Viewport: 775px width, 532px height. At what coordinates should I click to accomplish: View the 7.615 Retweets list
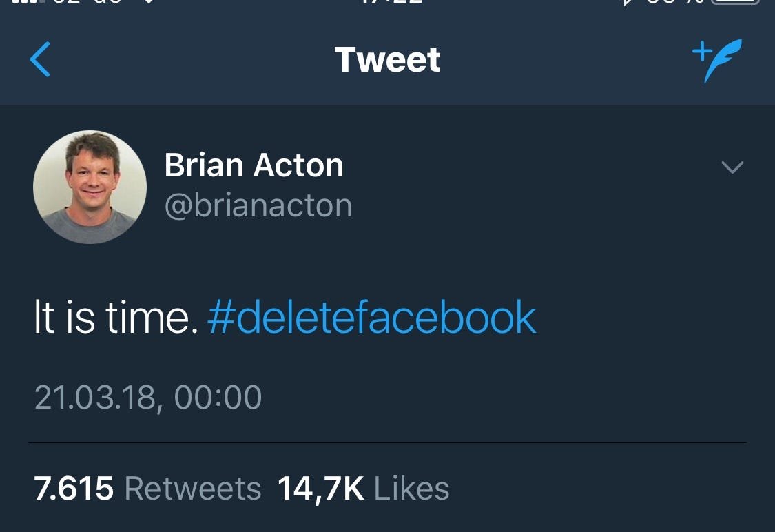pyautogui.click(x=147, y=489)
